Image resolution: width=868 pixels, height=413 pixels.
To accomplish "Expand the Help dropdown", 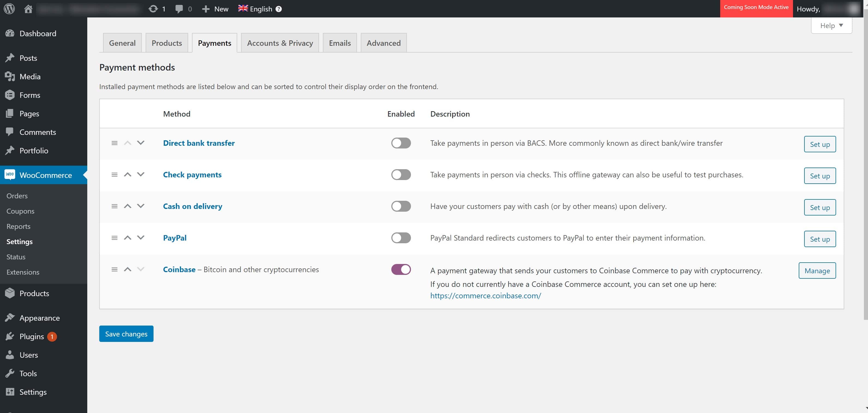I will click(831, 26).
